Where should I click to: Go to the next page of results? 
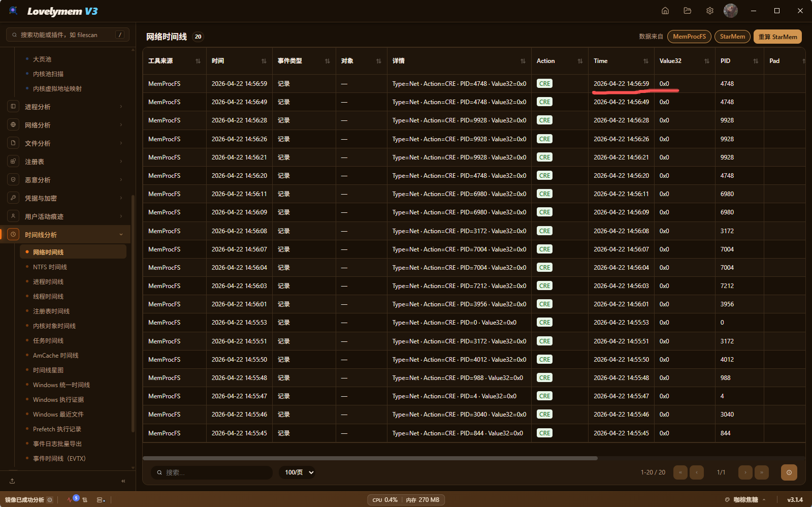coord(745,472)
